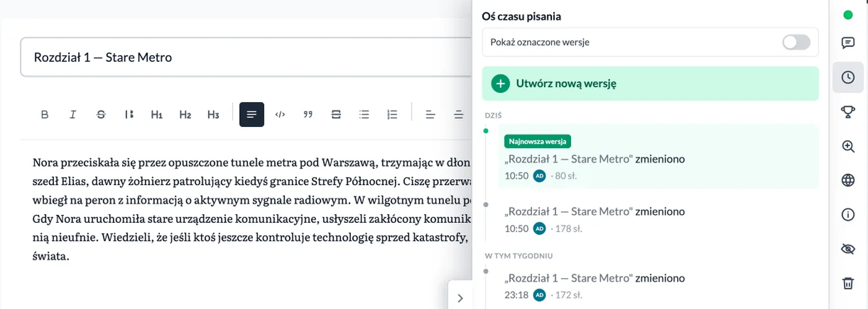Click the Najnowsza wersja badge
The height and width of the screenshot is (309, 868).
pyautogui.click(x=538, y=141)
